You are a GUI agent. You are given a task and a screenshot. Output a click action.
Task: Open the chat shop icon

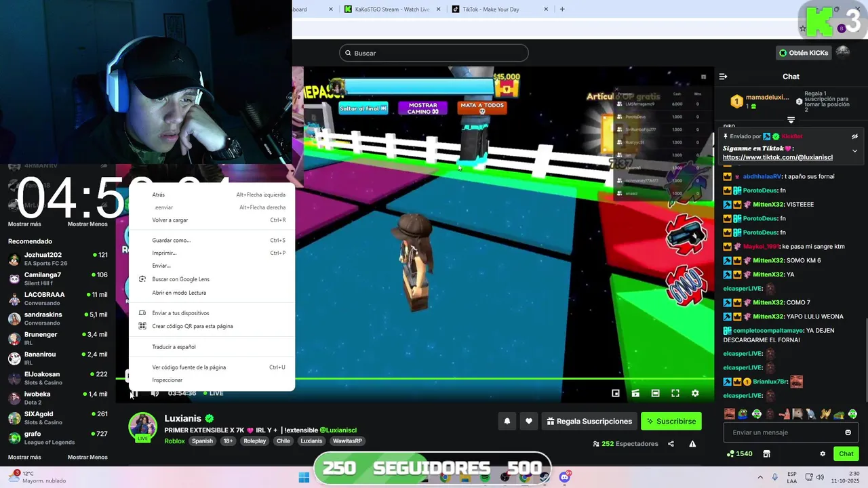(767, 453)
